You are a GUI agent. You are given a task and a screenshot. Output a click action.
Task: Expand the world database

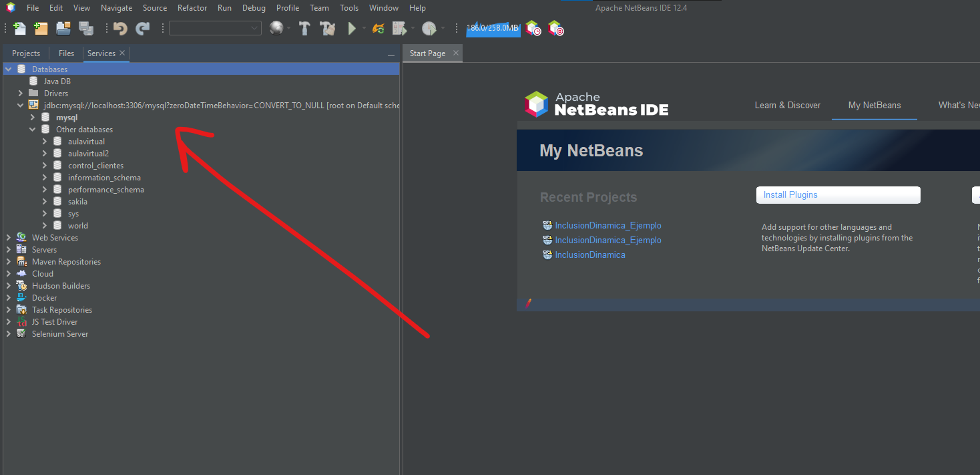coord(45,226)
